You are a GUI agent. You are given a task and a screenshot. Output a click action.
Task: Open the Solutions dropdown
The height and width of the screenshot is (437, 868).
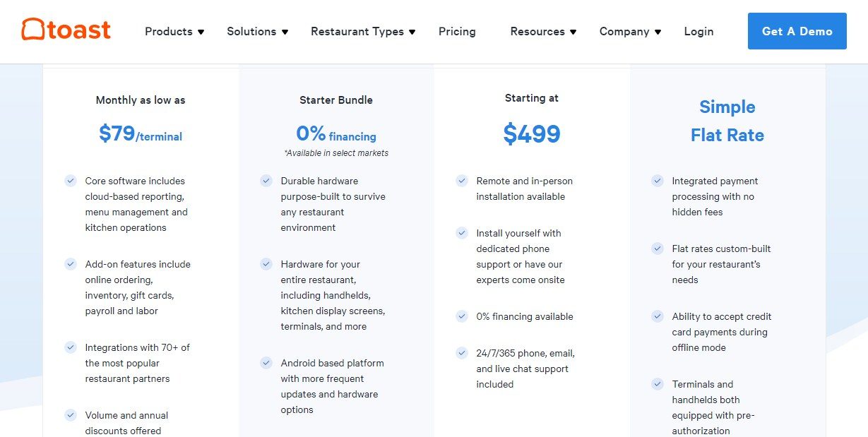coord(257,31)
